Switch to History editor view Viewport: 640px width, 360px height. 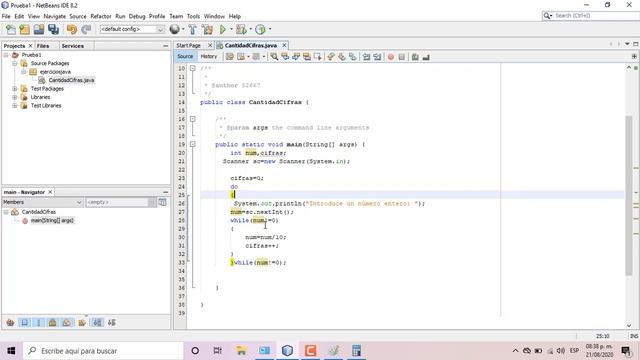(209, 56)
